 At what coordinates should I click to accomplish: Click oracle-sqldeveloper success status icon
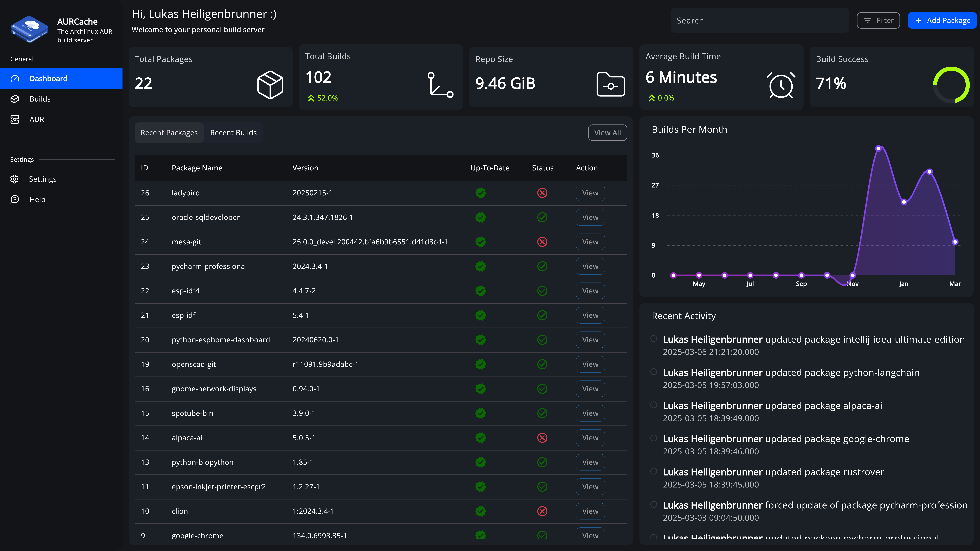tap(542, 217)
